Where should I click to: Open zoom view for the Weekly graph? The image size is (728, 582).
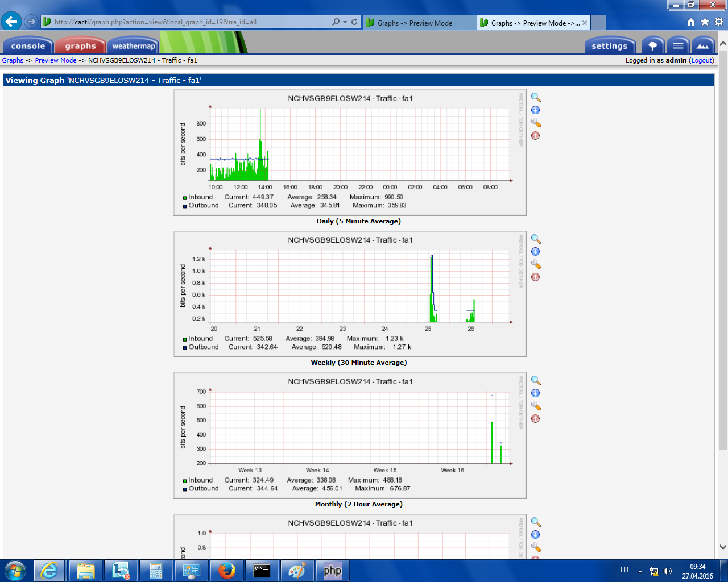[536, 239]
